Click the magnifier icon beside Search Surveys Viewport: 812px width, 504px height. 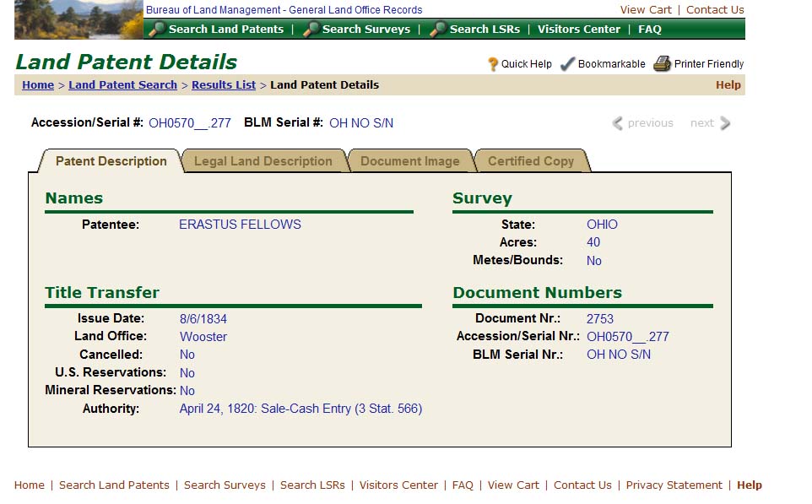coord(311,30)
